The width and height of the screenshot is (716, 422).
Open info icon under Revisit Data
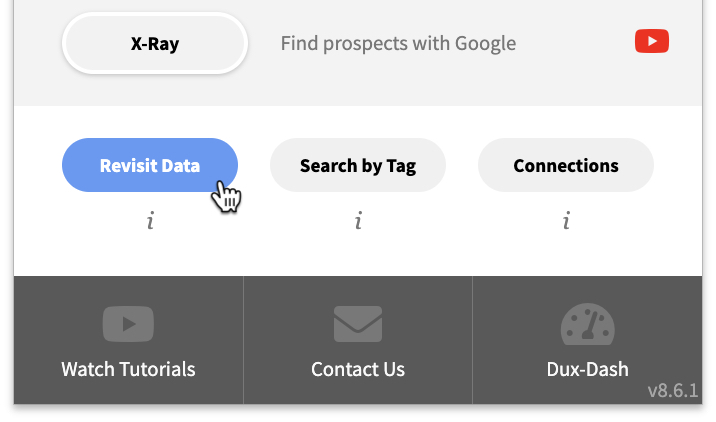click(150, 221)
